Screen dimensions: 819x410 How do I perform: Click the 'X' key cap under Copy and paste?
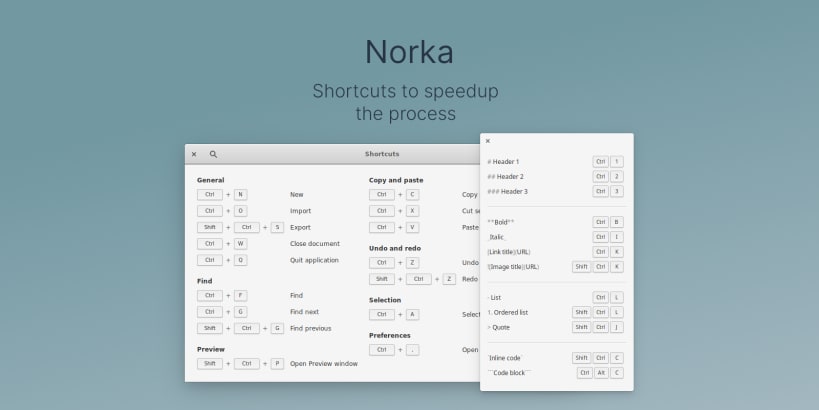pyautogui.click(x=413, y=211)
